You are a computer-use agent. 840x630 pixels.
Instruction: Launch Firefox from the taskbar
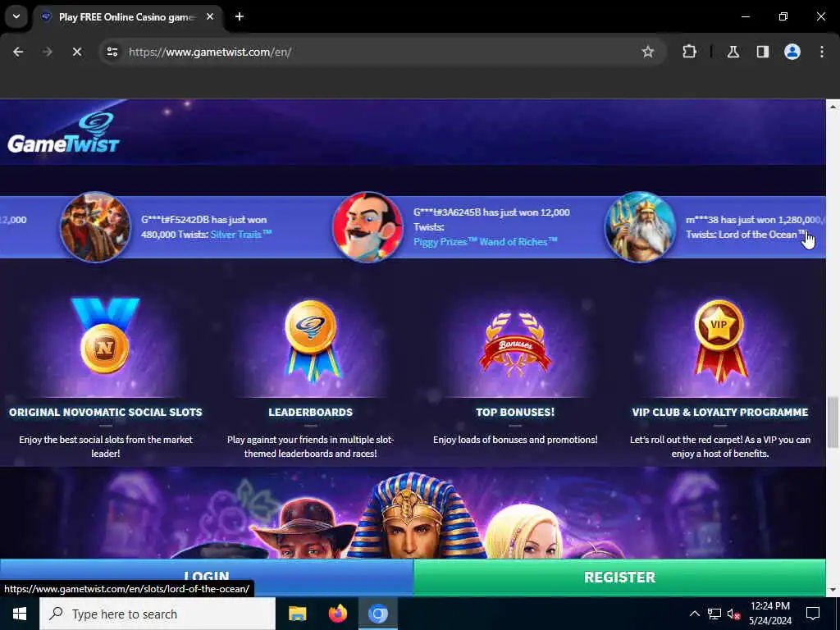(337, 614)
